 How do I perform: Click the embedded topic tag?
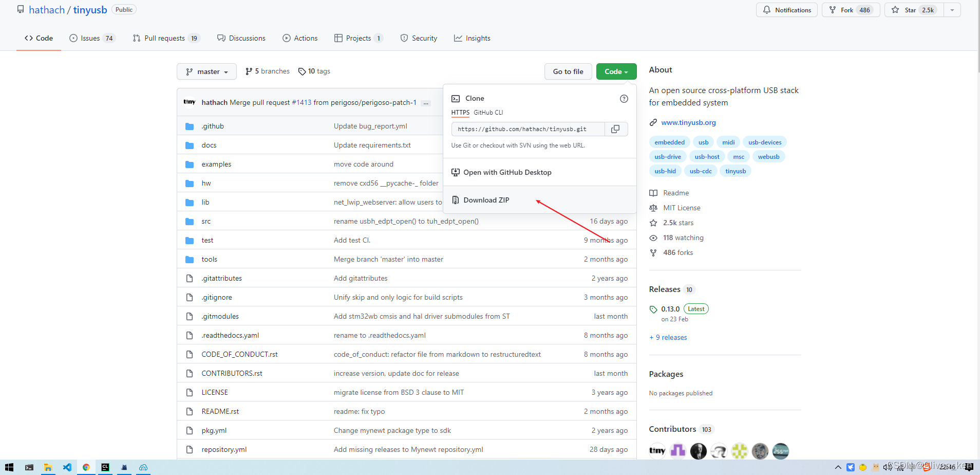coord(669,142)
